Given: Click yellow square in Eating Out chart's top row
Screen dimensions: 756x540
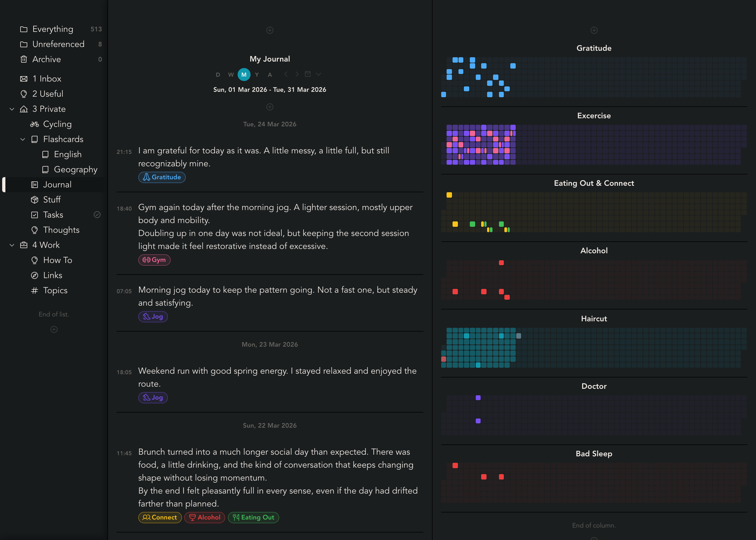Looking at the screenshot, I should coord(449,195).
